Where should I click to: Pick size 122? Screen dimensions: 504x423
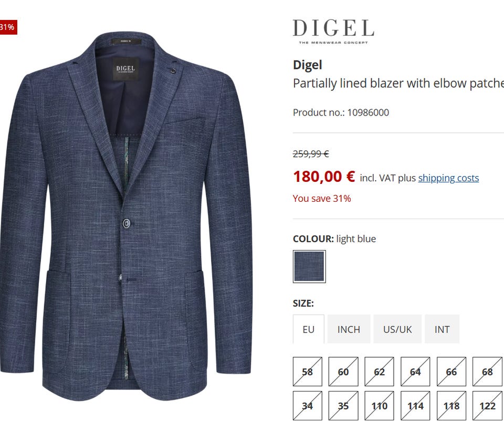[x=487, y=406]
